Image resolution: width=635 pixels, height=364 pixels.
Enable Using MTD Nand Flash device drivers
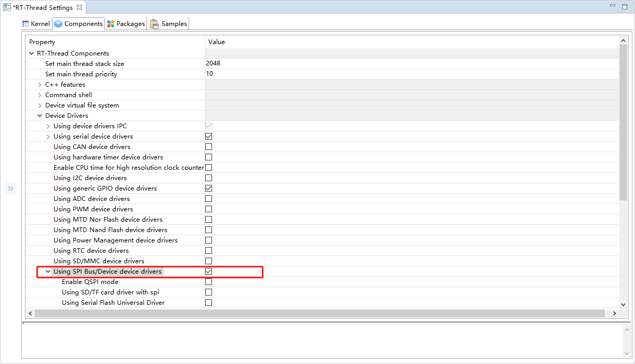point(208,230)
